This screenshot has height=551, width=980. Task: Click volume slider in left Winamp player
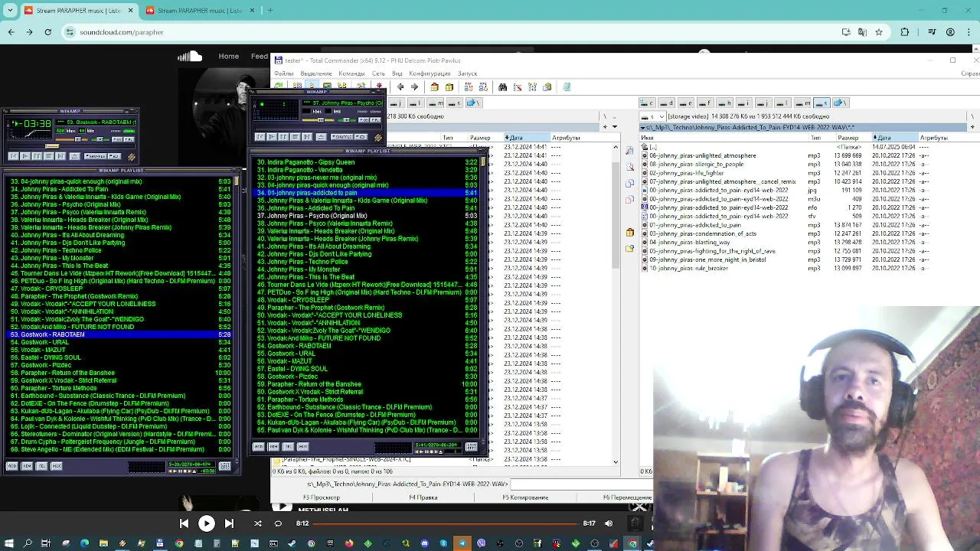point(71,139)
